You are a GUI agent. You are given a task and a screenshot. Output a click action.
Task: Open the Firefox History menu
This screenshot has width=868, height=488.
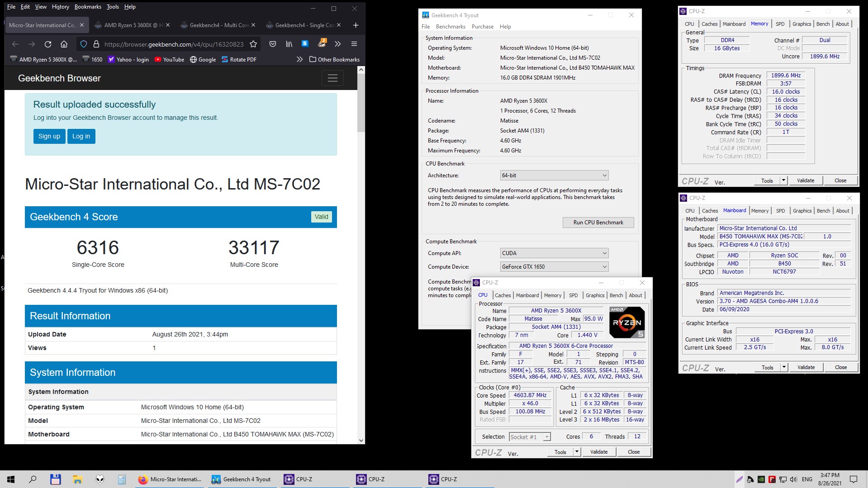(60, 7)
